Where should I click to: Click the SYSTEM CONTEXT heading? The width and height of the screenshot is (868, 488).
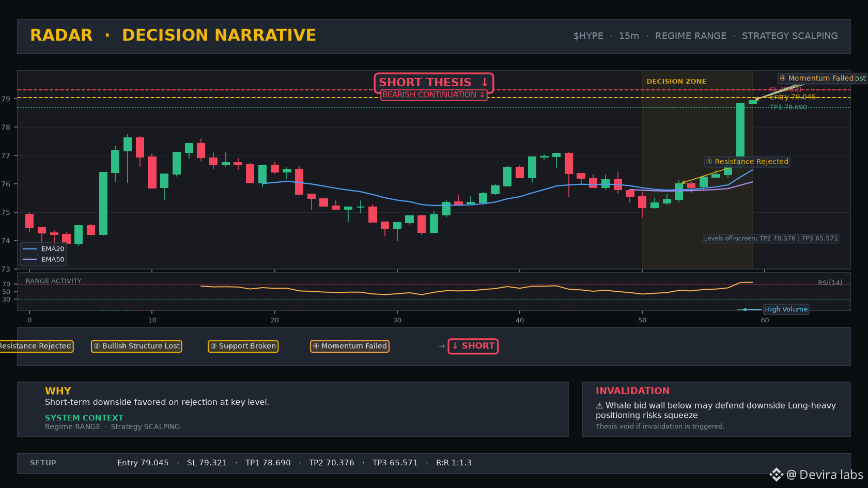[84, 418]
